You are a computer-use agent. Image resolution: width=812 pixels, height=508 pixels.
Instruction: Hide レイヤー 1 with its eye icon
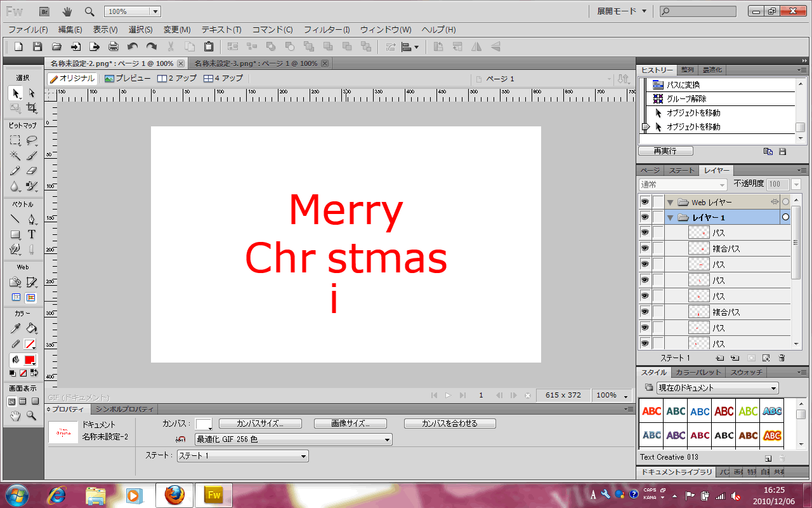645,217
